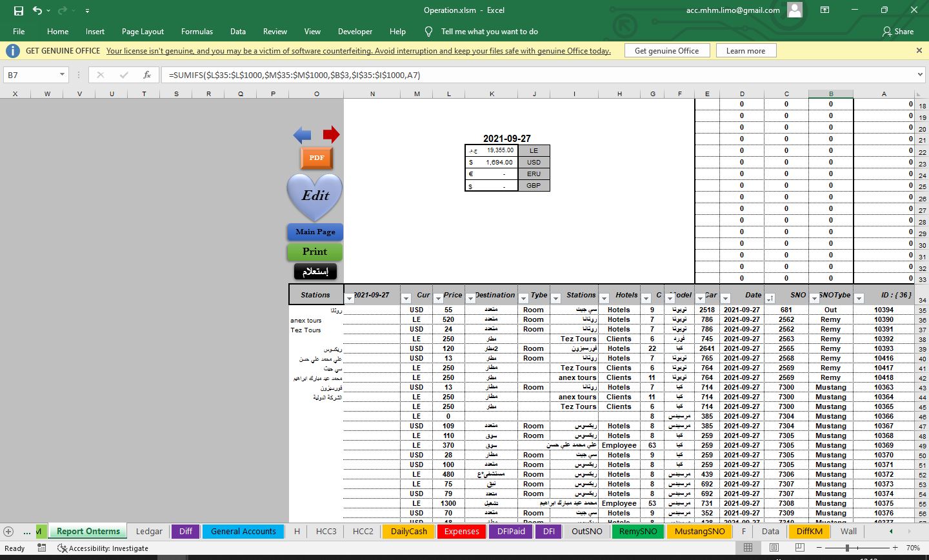929x560 pixels.
Task: Click the green Print button
Action: [315, 252]
